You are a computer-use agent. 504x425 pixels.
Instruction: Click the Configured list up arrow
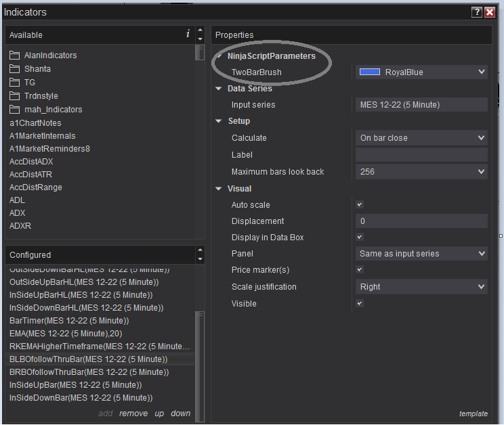pyautogui.click(x=200, y=250)
